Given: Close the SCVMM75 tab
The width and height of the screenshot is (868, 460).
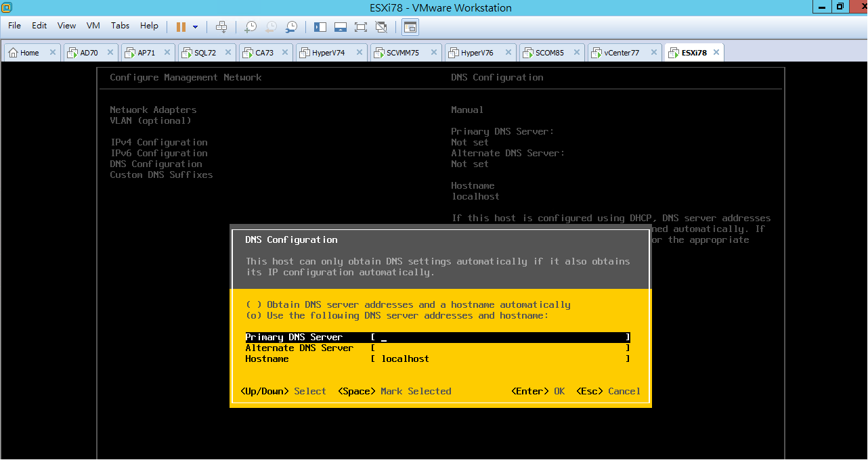Looking at the screenshot, I should point(433,53).
